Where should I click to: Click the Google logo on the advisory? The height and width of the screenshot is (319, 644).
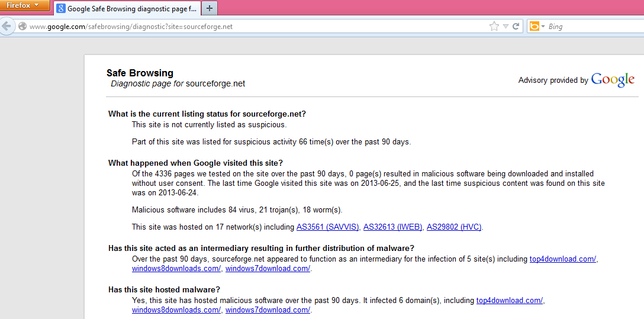point(613,80)
